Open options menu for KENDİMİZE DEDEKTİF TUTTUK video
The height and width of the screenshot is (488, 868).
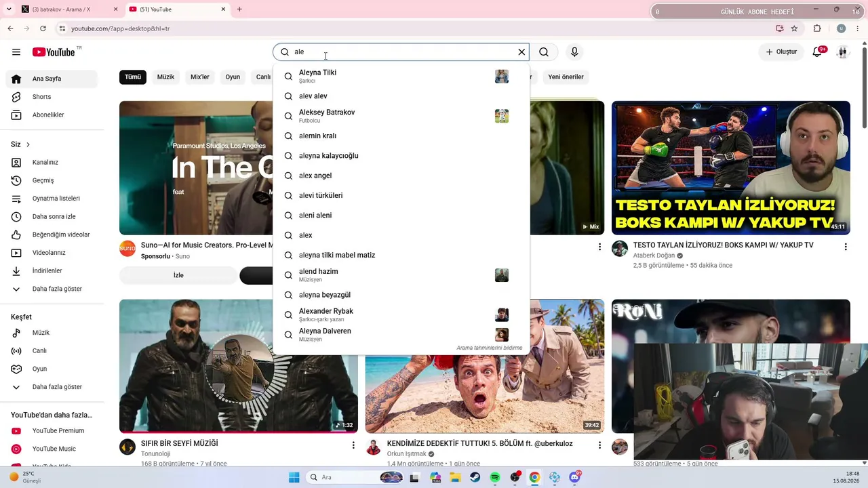(599, 445)
